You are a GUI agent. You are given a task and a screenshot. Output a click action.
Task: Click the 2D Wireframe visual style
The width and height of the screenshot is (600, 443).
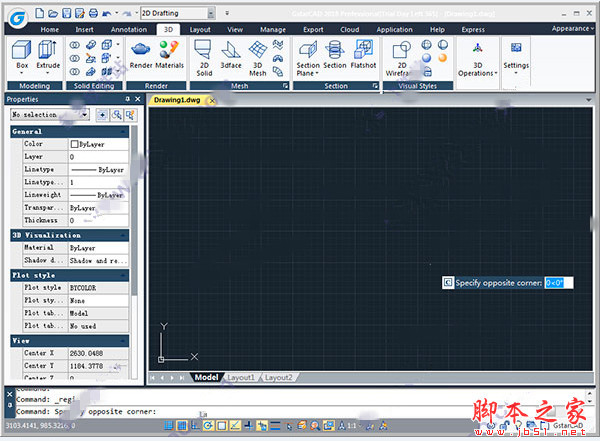pos(400,58)
